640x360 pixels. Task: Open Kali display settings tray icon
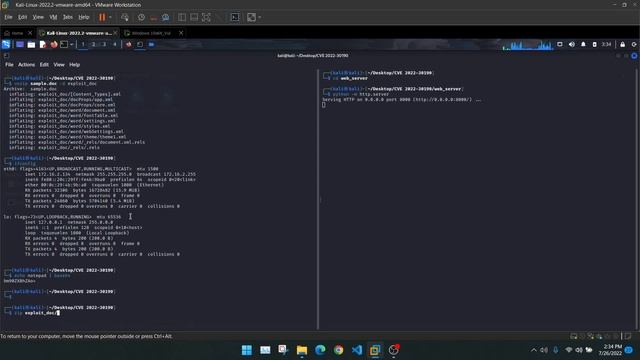coord(560,44)
